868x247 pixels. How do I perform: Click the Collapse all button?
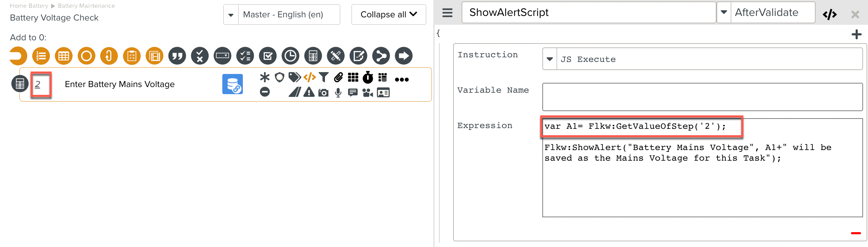tap(388, 15)
